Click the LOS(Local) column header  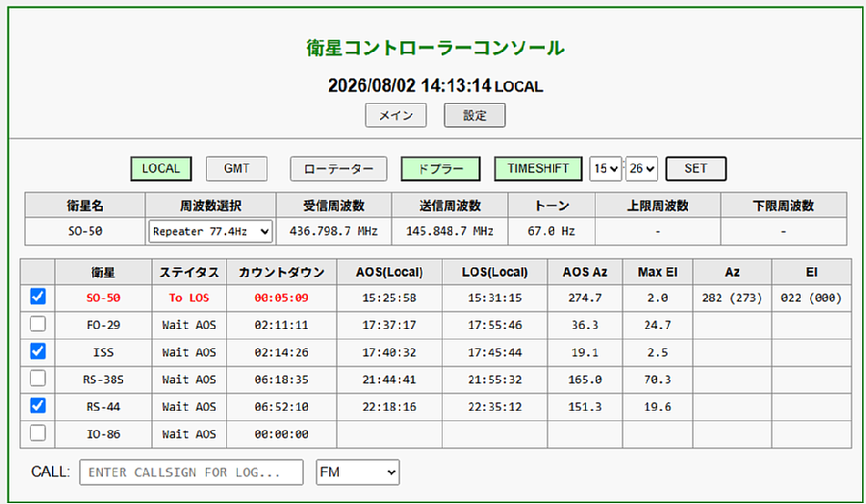(x=495, y=272)
